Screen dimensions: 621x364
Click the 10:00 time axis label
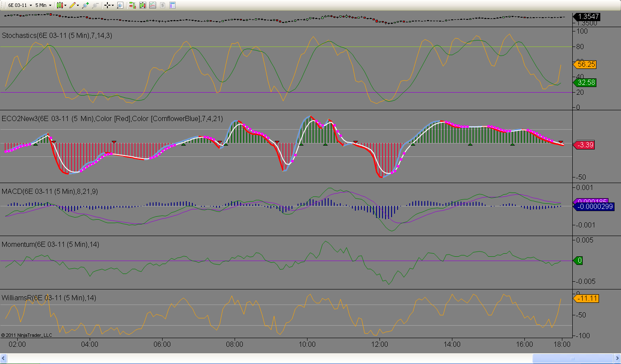[x=307, y=344]
